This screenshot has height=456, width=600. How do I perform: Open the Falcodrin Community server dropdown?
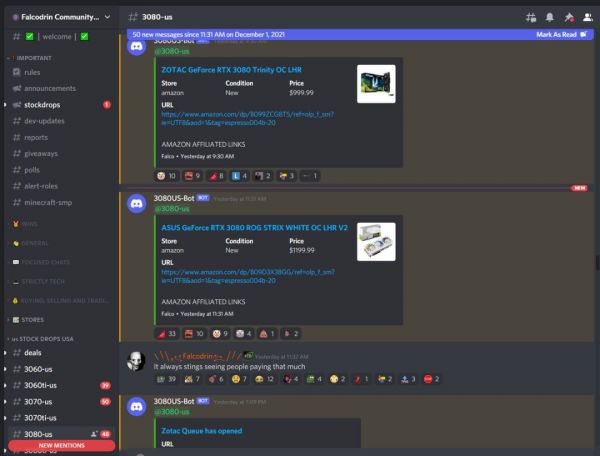click(58, 17)
